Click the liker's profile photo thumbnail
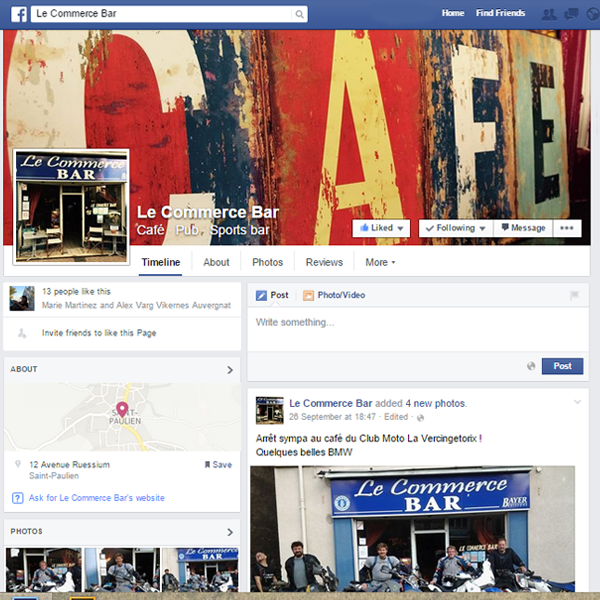The height and width of the screenshot is (600, 600). click(22, 298)
